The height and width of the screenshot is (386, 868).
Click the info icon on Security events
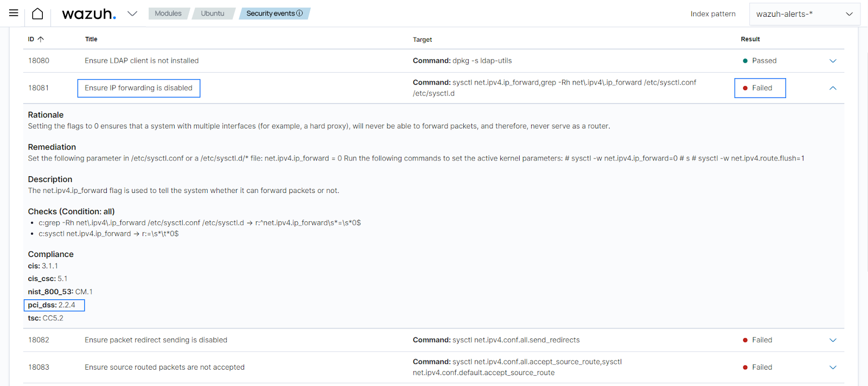299,14
